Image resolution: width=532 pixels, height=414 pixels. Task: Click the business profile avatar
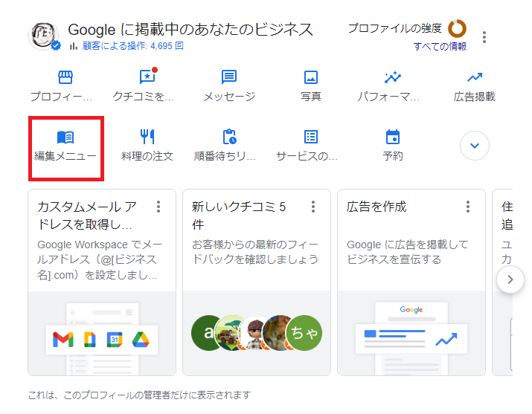(44, 35)
